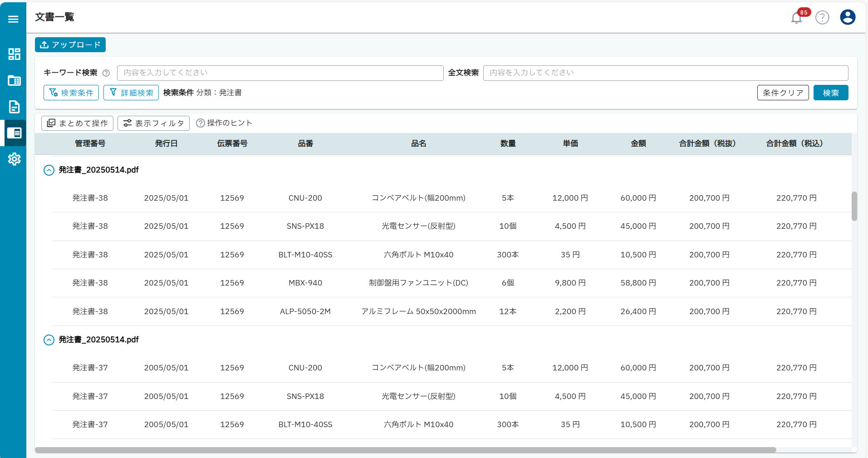Focus the 全文検索 full-text input field
This screenshot has height=458, width=868.
pyautogui.click(x=665, y=73)
